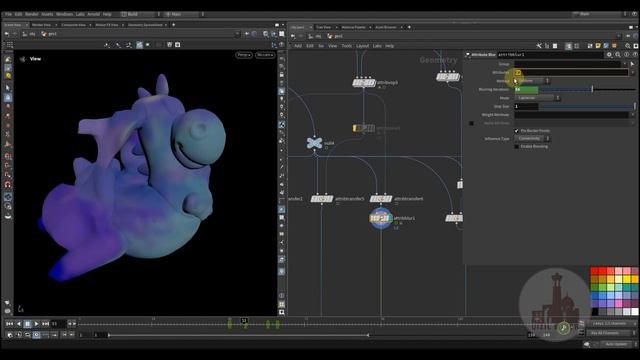Screen dimensions: 640x360
Task: Expand the Weight Attribute dropdown arrow
Action: click(633, 115)
